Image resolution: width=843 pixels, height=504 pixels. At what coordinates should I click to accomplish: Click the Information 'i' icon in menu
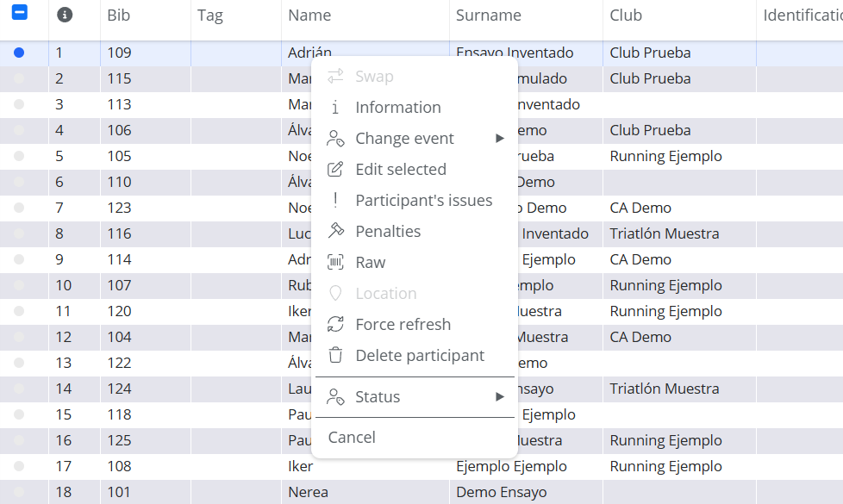click(x=335, y=108)
